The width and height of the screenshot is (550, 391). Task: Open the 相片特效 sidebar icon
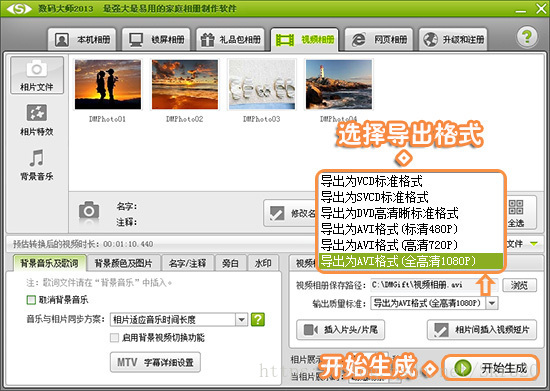click(37, 120)
